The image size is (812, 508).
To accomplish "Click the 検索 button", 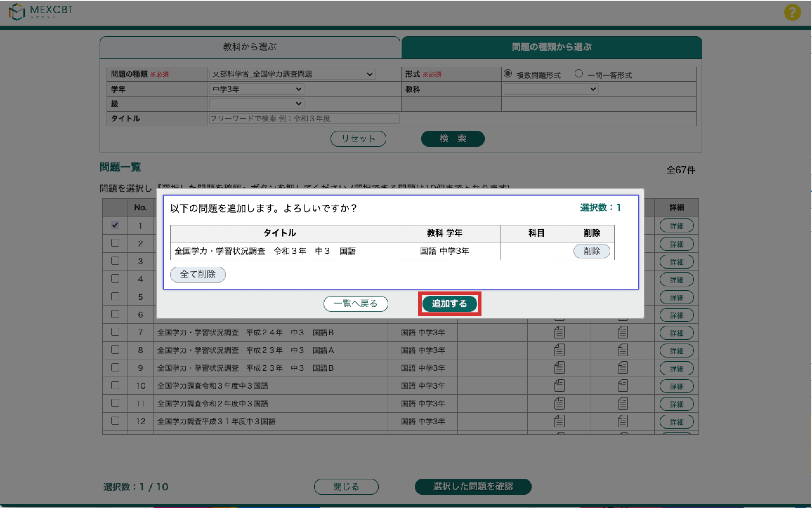I will [x=453, y=139].
